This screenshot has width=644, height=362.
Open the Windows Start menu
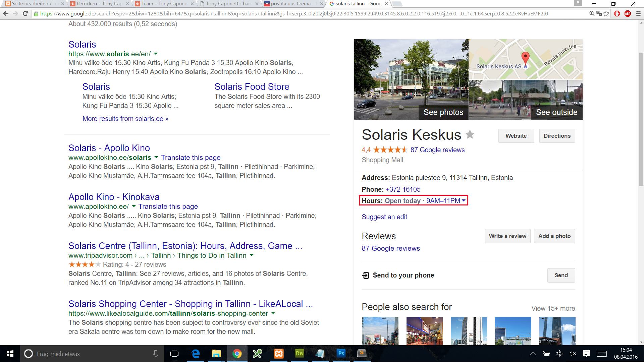coord(10,354)
